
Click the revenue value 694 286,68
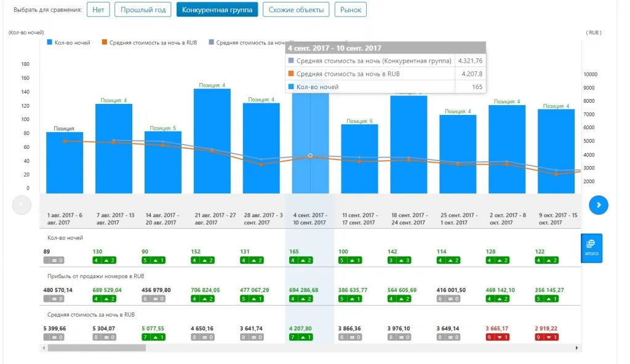coord(304,290)
